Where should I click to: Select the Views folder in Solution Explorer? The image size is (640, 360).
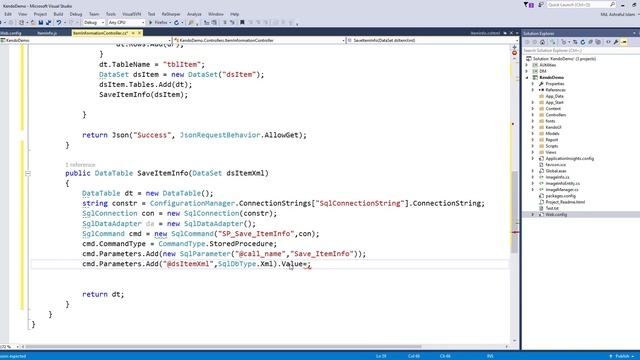pyautogui.click(x=551, y=152)
